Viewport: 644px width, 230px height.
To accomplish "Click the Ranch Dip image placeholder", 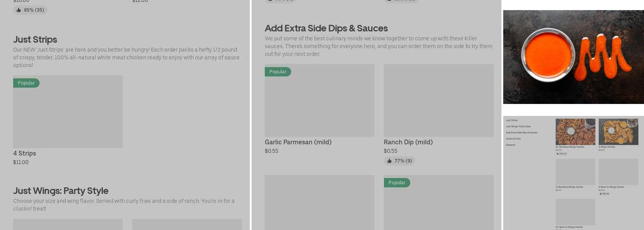I will [438, 100].
